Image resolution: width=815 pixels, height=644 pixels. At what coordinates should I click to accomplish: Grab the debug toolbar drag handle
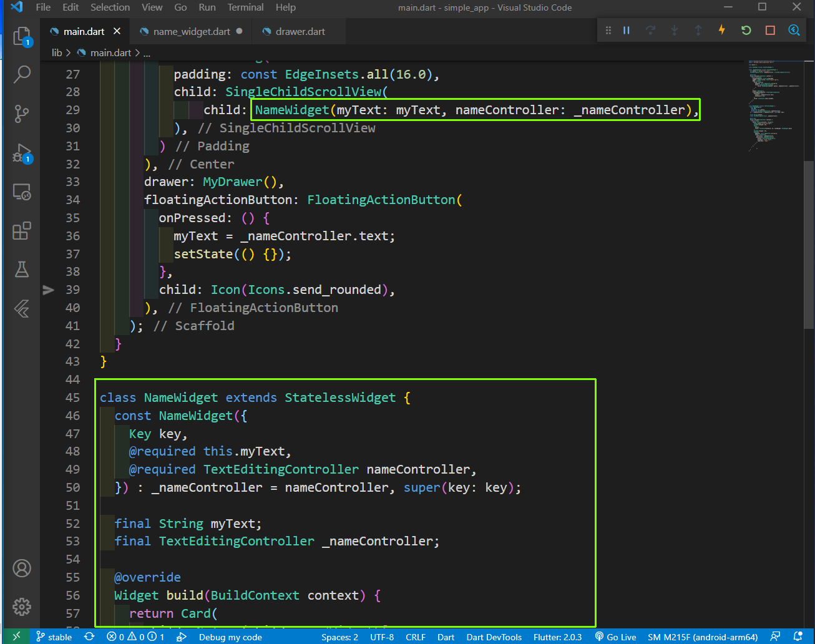coord(608,30)
